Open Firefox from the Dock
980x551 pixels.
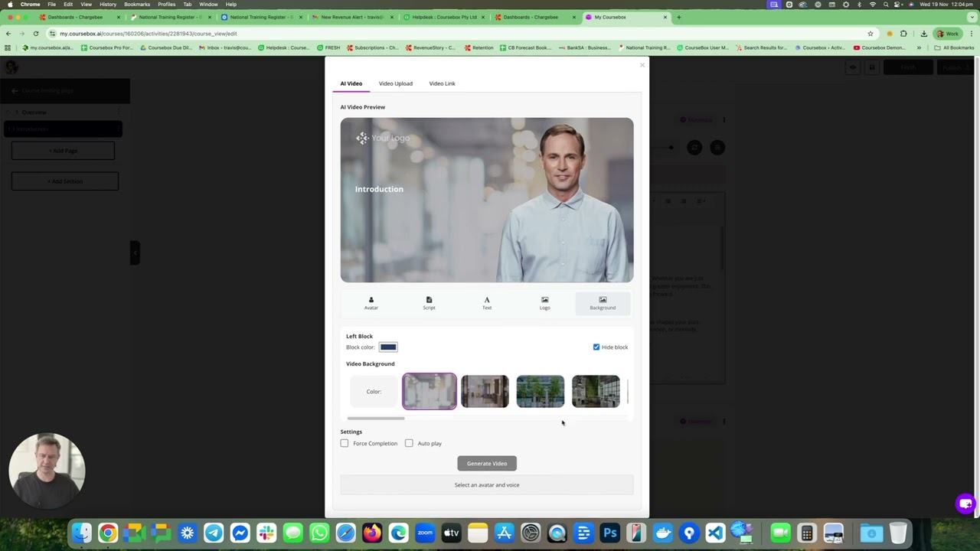point(372,533)
